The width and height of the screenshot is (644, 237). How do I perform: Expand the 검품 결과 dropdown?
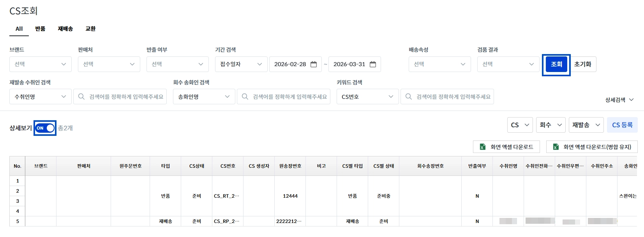tap(508, 64)
